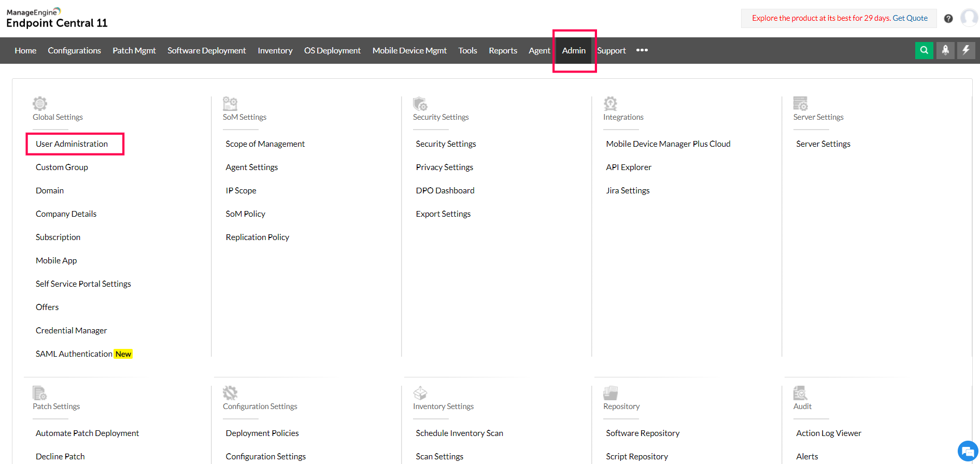
Task: Select the Admin tab
Action: [x=574, y=50]
